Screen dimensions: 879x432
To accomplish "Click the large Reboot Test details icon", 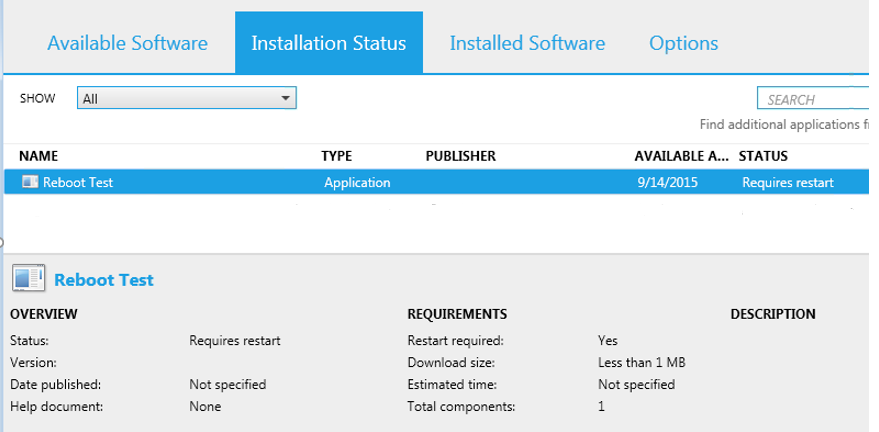I will tap(28, 278).
